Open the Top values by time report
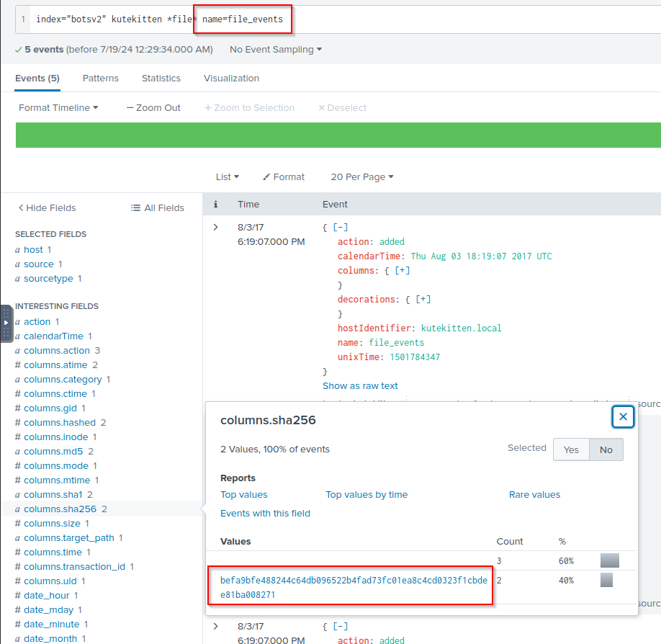Viewport: 661px width, 644px height. pyautogui.click(x=367, y=494)
